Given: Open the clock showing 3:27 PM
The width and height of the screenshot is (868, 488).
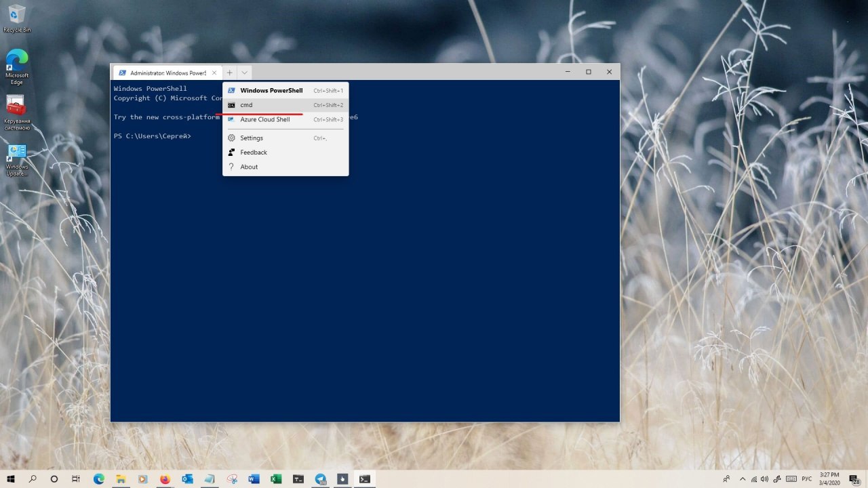Looking at the screenshot, I should click(x=829, y=479).
